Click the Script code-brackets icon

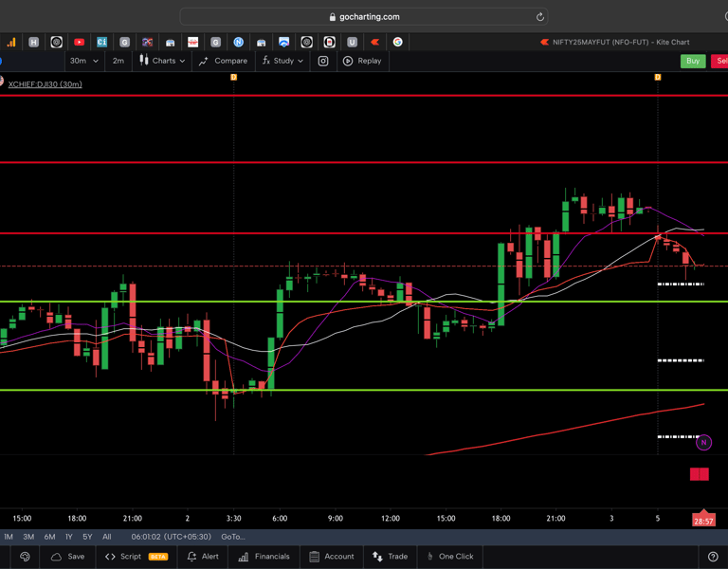110,557
